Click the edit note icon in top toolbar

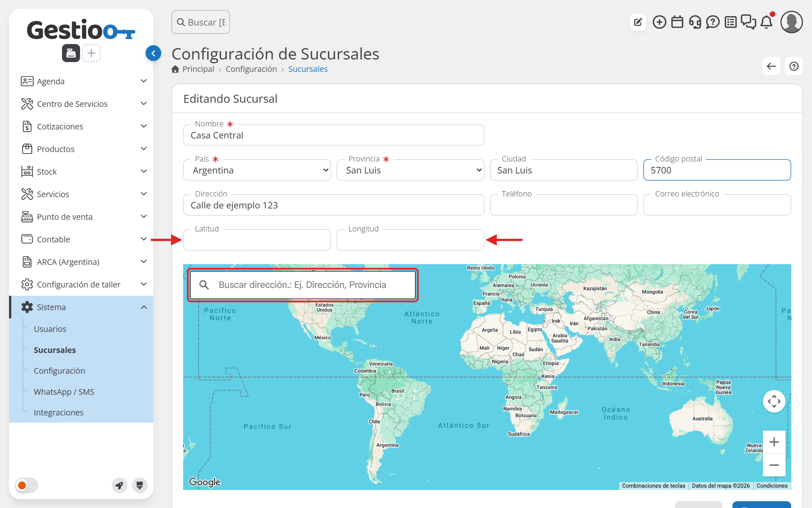coord(638,22)
